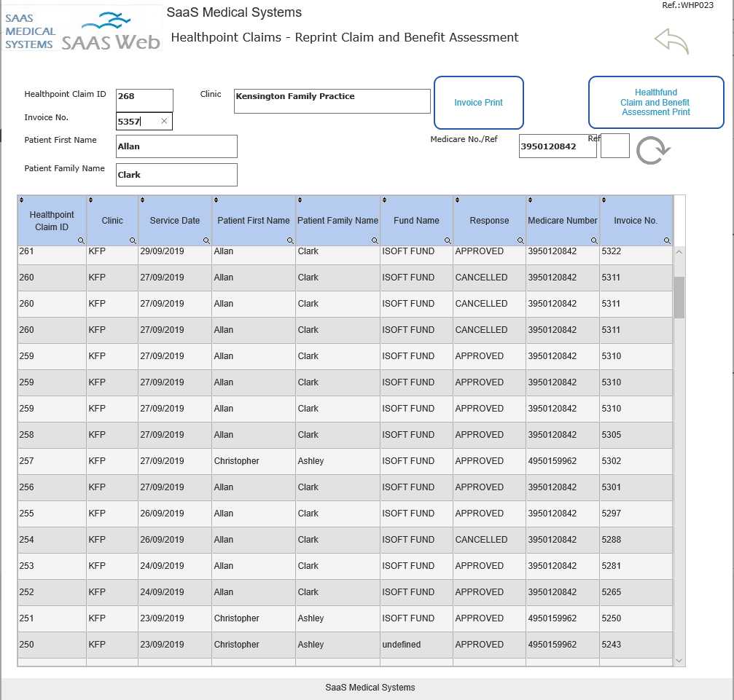Select claim 251 with invoice 5250
The width and height of the screenshot is (734, 700).
coord(345,618)
